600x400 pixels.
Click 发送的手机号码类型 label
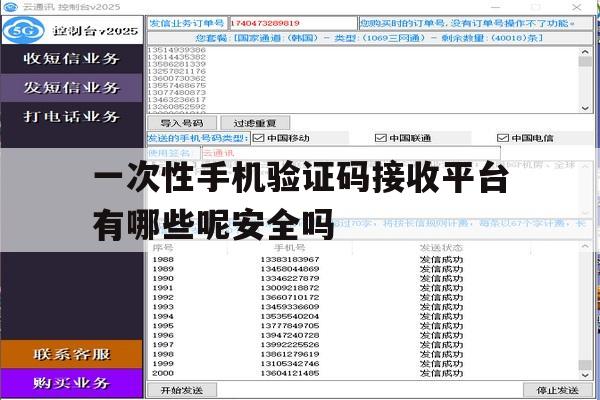[x=198, y=138]
